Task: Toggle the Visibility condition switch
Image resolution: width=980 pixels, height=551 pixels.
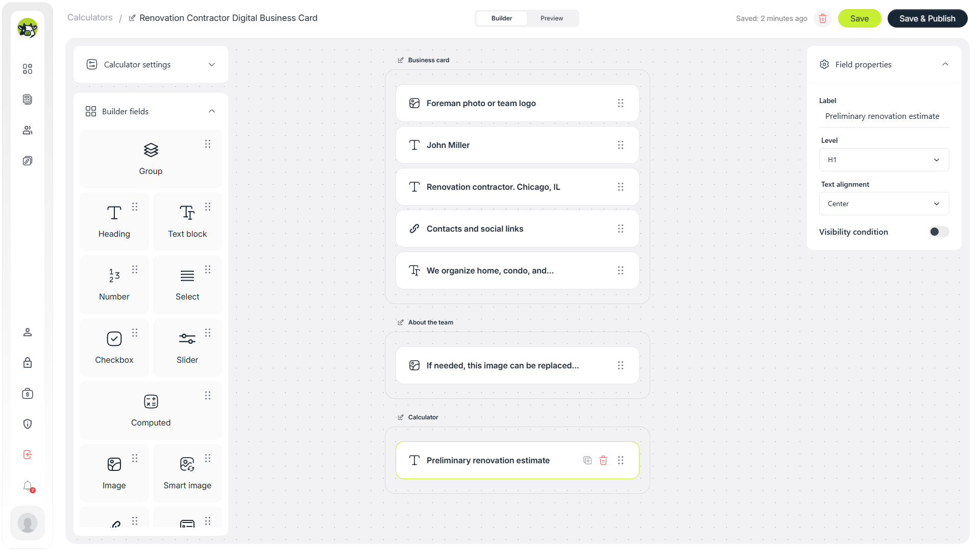Action: pos(939,232)
